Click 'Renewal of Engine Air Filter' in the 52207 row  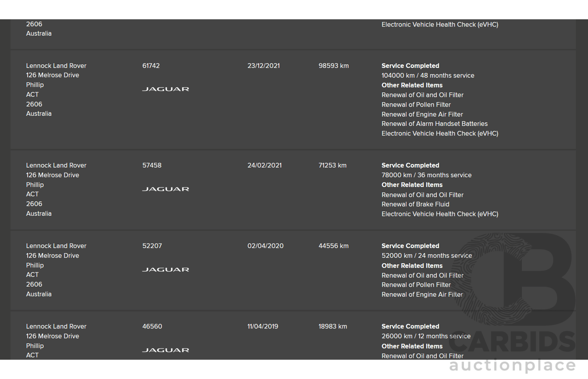(422, 294)
